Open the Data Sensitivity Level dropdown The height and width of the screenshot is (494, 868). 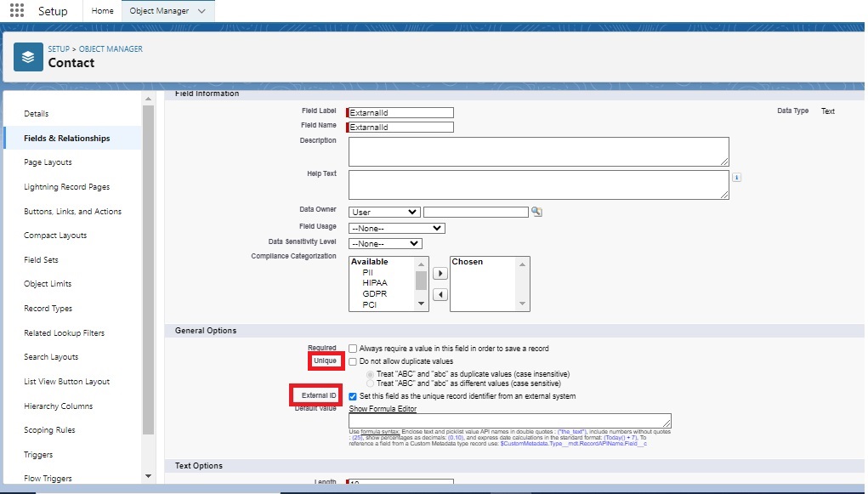tap(385, 244)
